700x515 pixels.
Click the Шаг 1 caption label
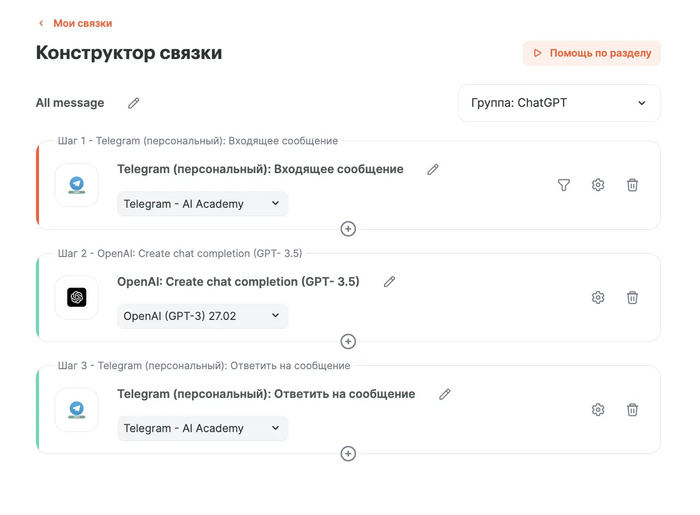198,141
